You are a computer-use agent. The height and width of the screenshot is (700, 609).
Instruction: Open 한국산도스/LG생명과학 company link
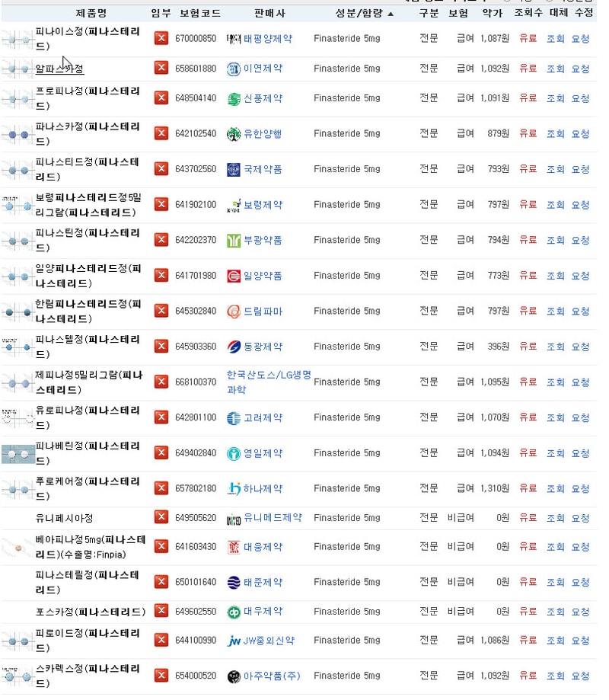tap(269, 382)
